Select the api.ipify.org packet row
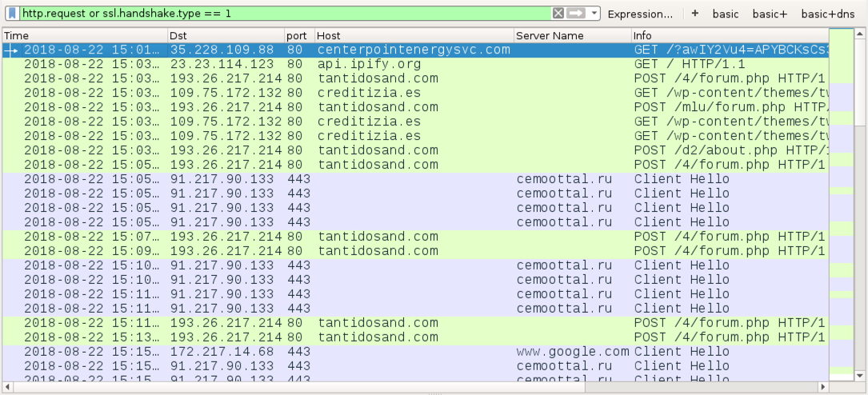 (416, 64)
